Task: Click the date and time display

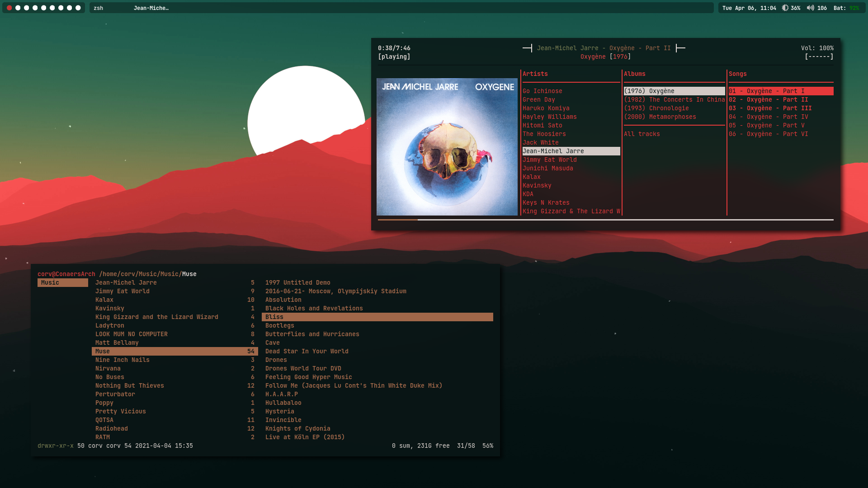Action: (749, 8)
